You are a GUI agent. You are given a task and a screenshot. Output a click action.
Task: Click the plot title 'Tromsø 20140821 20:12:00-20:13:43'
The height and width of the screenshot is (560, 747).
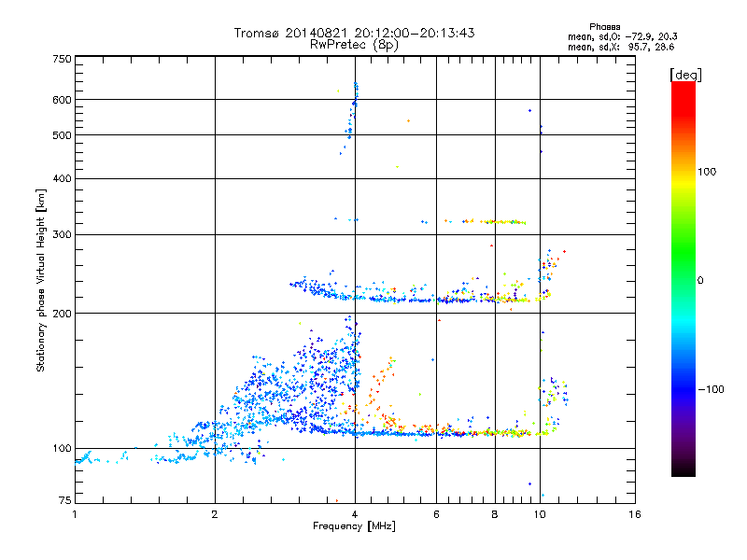(x=354, y=33)
